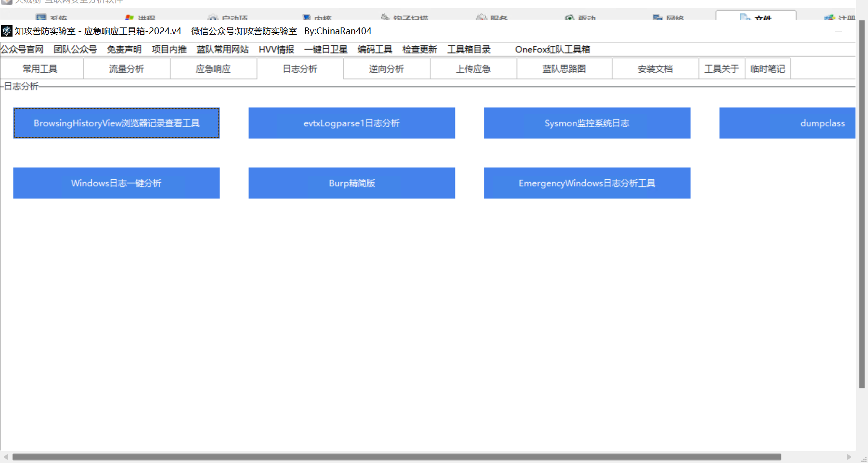Launch BrowsingHistoryView浏览器记录查看工具
868x463 pixels.
point(117,123)
